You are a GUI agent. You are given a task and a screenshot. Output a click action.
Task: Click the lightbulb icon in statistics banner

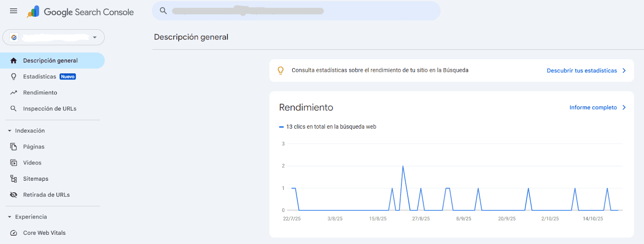pos(281,71)
